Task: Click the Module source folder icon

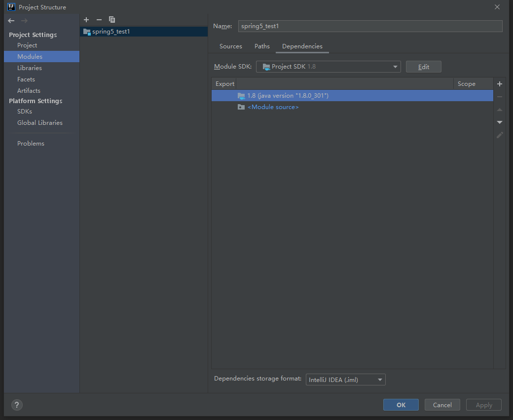Action: coord(241,107)
